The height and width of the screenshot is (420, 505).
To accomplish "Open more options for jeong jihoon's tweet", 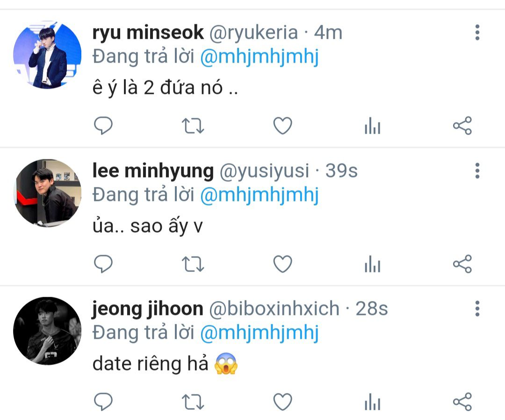I will 477,309.
